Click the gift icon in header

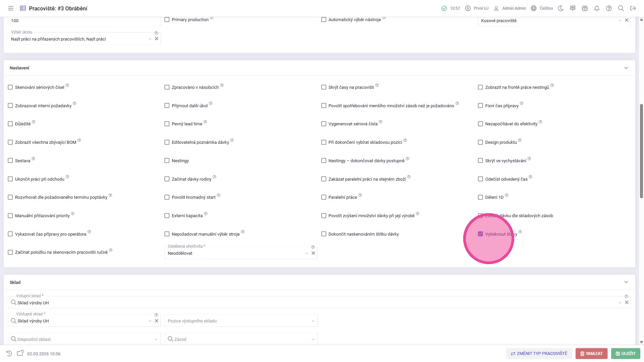tap(585, 8)
